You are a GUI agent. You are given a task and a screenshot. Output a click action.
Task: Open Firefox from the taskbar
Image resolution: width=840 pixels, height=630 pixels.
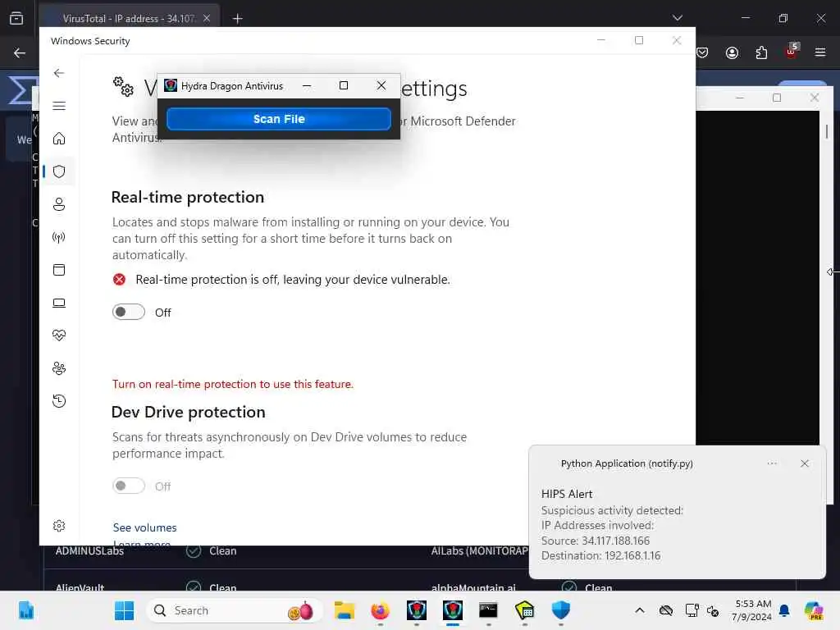[381, 610]
